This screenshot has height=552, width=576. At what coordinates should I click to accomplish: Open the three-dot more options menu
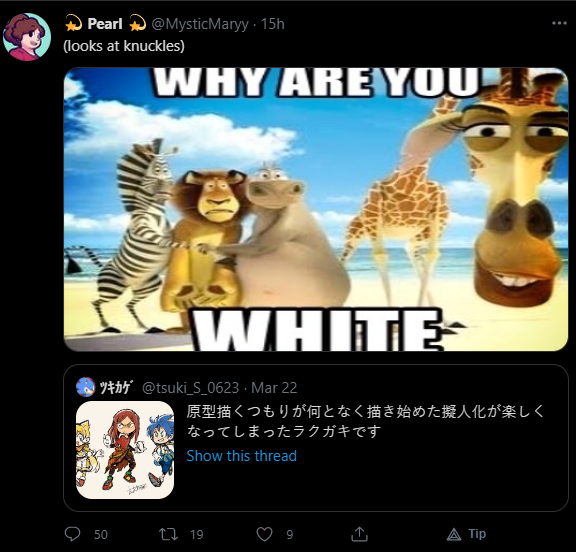click(559, 24)
